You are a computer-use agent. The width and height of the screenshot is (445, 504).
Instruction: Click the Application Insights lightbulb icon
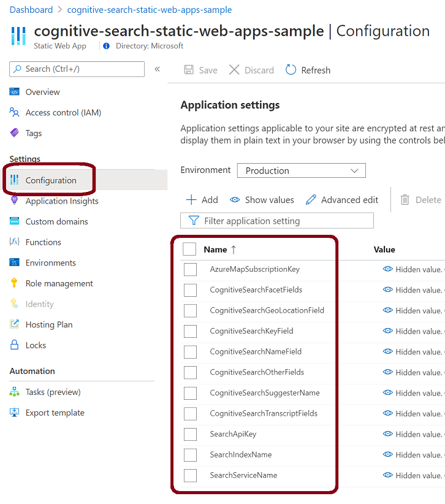click(x=14, y=200)
